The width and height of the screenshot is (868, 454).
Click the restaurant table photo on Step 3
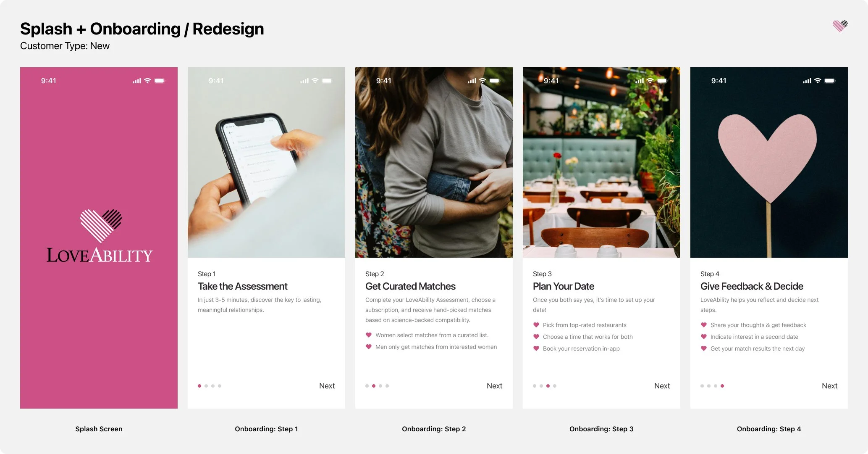(x=601, y=162)
